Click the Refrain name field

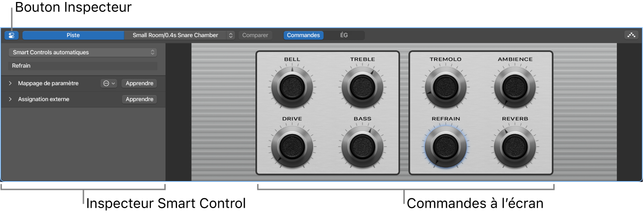[83, 66]
